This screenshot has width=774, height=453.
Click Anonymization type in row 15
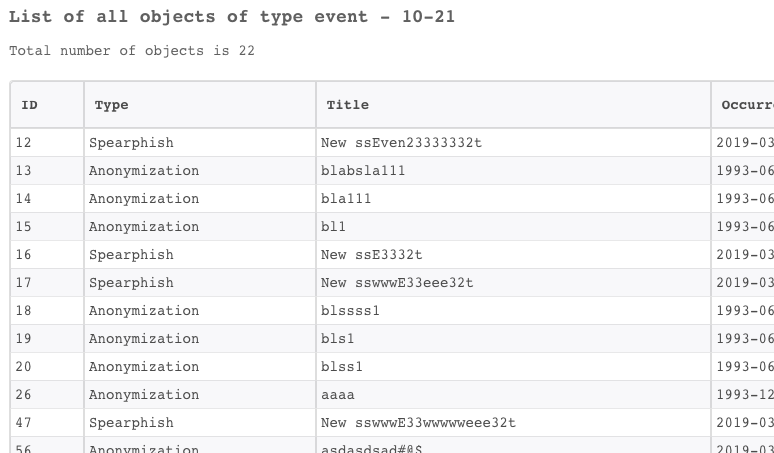144,227
